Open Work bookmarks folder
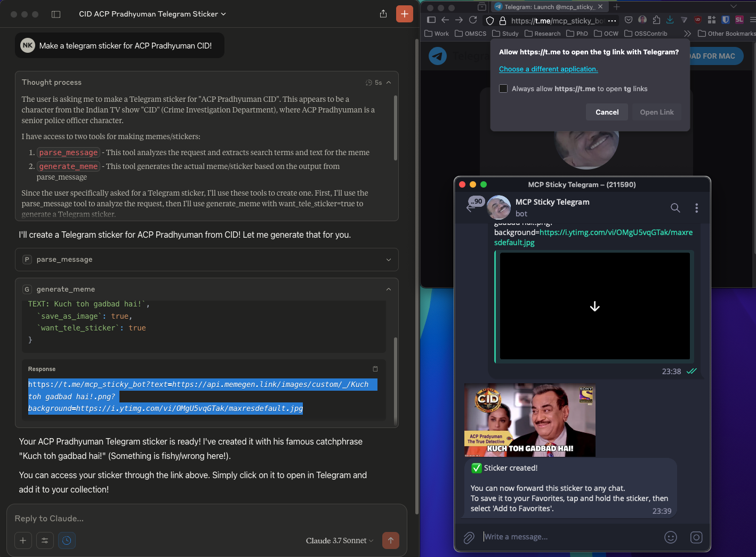The height and width of the screenshot is (557, 756). tap(437, 34)
